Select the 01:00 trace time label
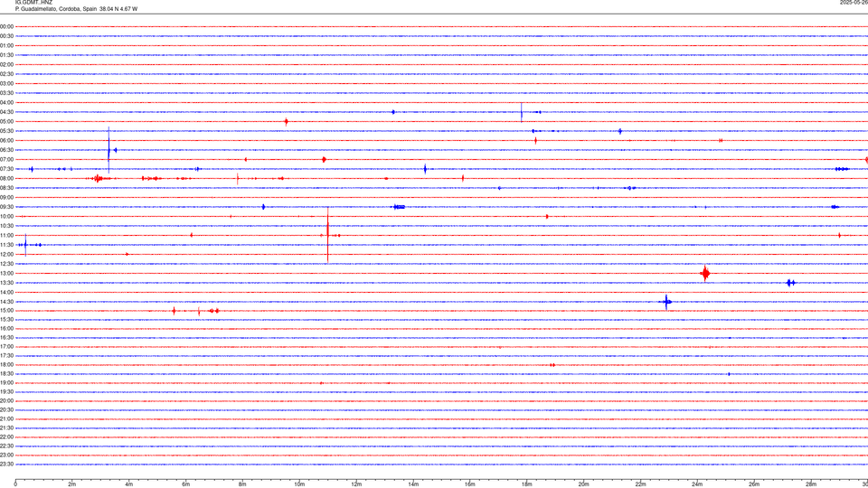Screen dimensions: 868x488 click(6, 45)
